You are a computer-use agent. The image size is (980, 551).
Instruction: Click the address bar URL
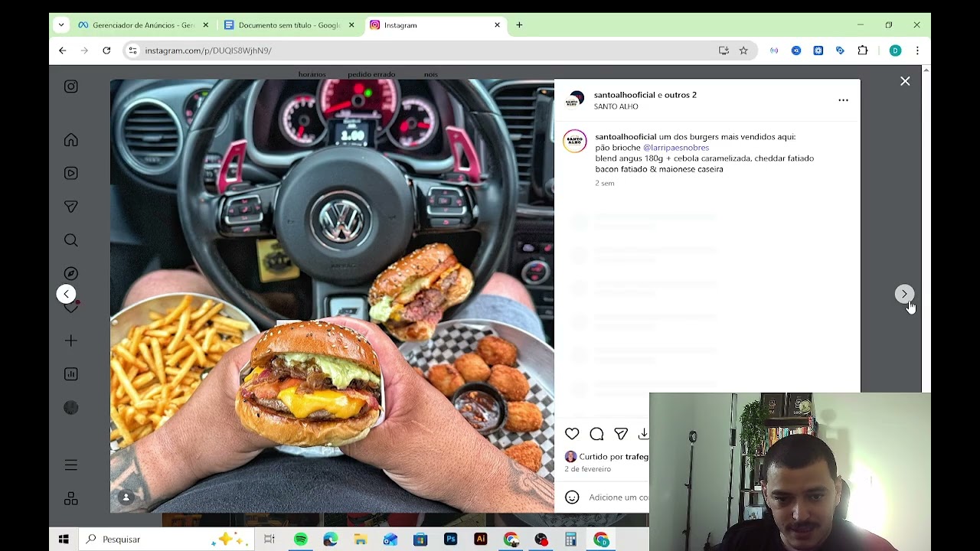[208, 51]
